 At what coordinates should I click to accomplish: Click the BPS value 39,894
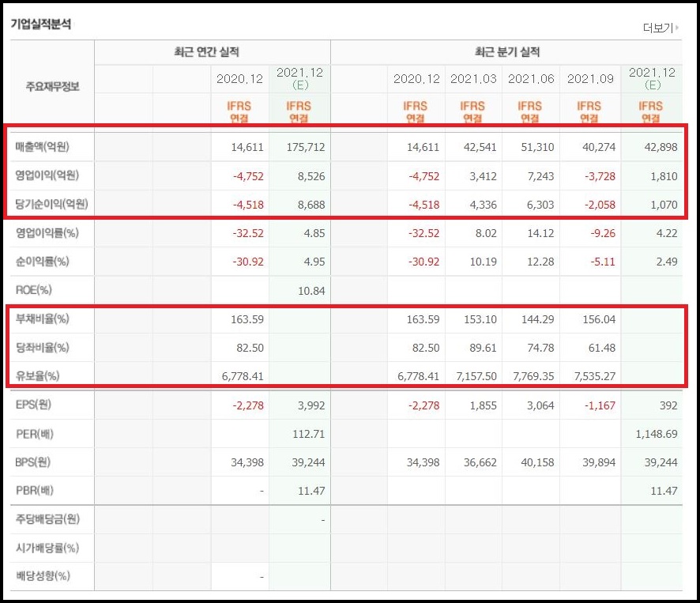599,463
